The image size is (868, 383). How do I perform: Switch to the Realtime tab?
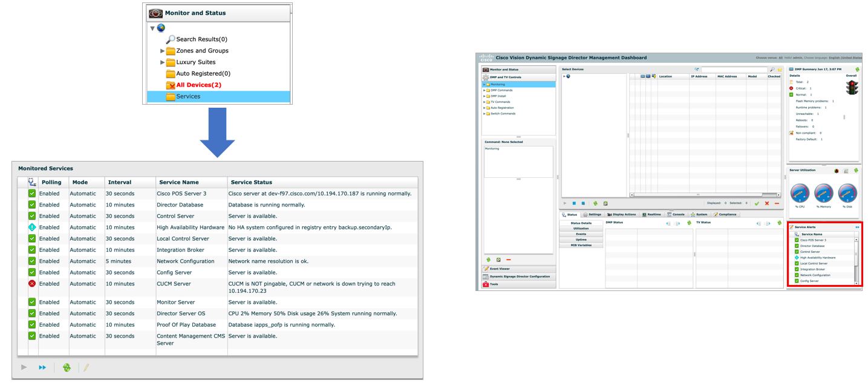pyautogui.click(x=652, y=214)
